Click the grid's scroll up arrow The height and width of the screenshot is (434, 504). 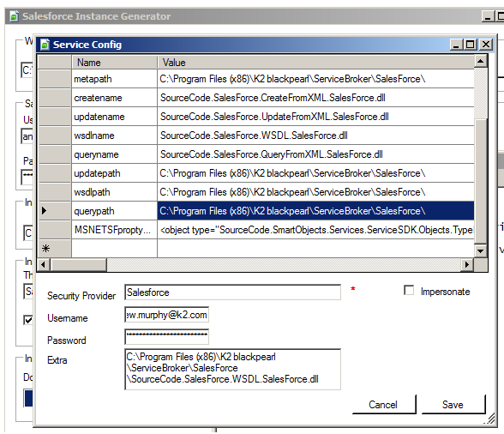481,61
